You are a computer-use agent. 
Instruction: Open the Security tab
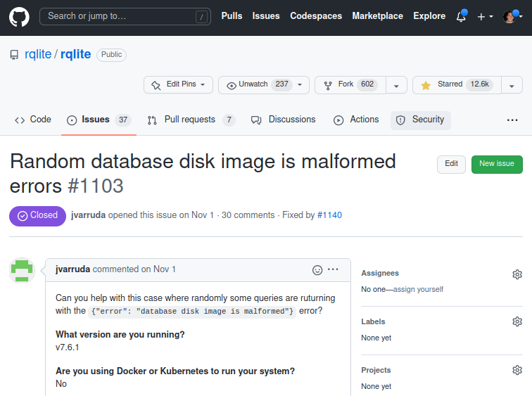coord(421,120)
